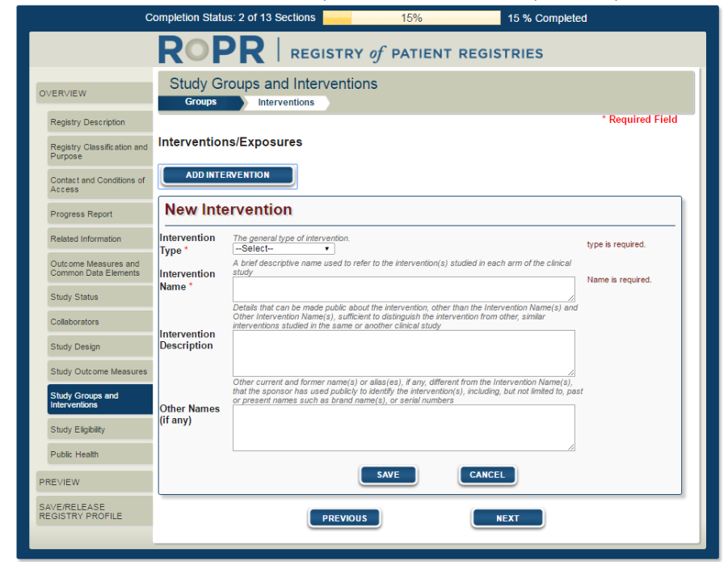Image resolution: width=728 pixels, height=562 pixels.
Task: Focus the Intervention Name text field
Action: click(403, 289)
